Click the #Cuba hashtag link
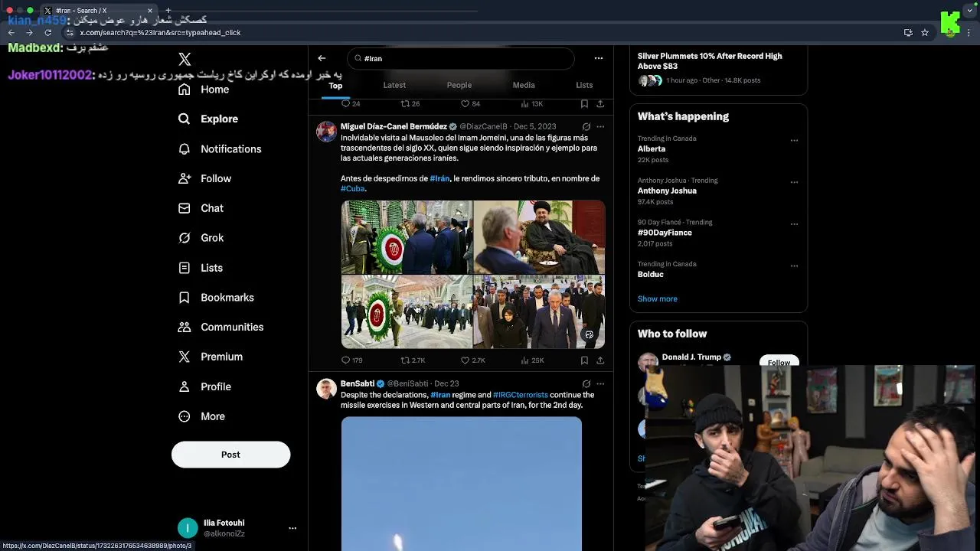Screen dimensions: 980x551 [x=353, y=188]
